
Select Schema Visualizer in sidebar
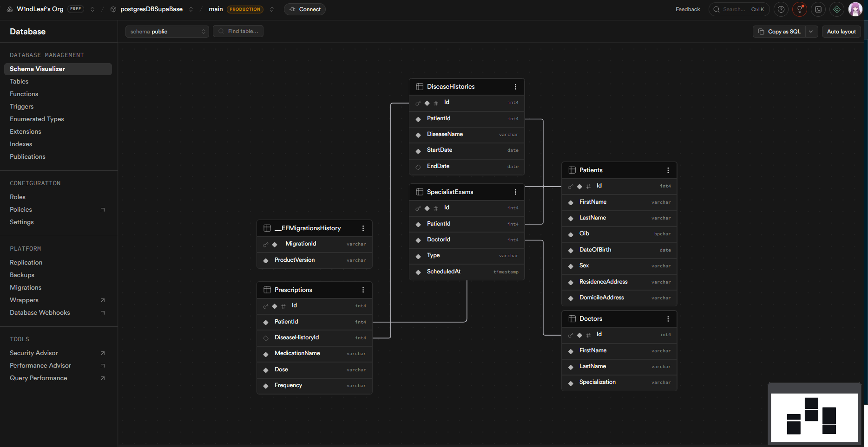tap(58, 69)
